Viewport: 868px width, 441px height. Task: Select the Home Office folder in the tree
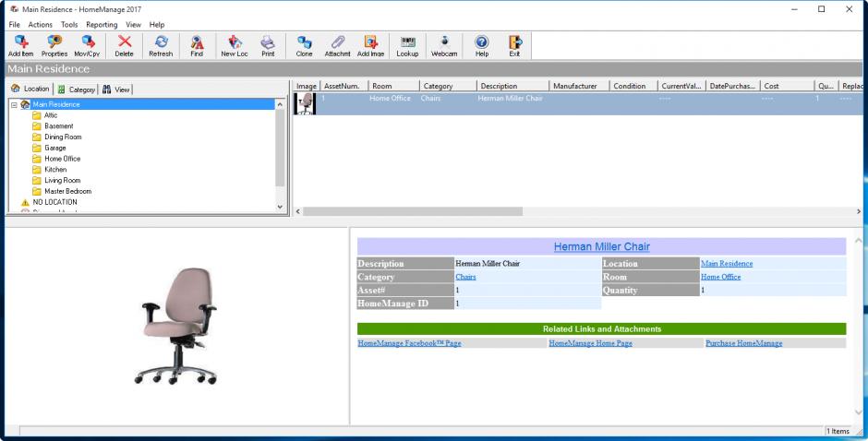[62, 159]
